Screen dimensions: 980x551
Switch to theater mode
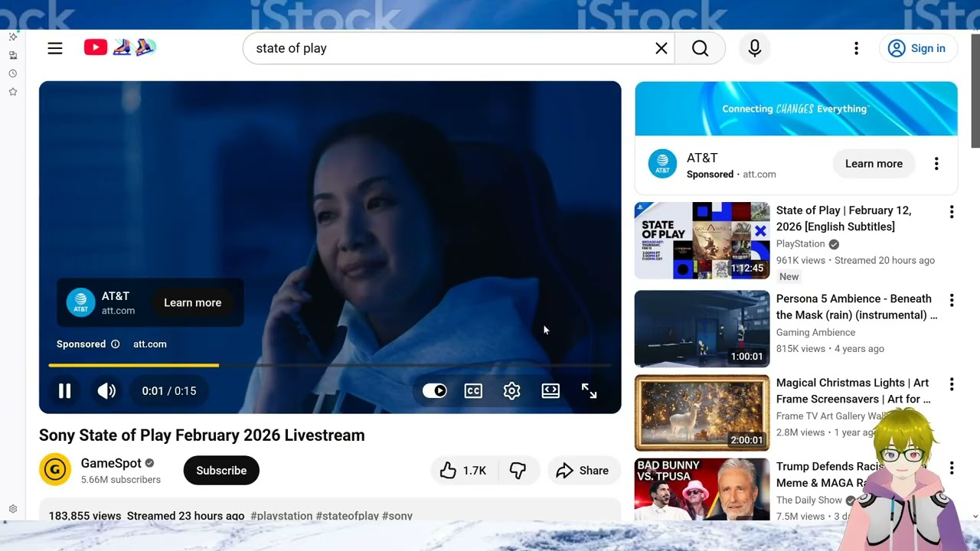[x=550, y=391]
